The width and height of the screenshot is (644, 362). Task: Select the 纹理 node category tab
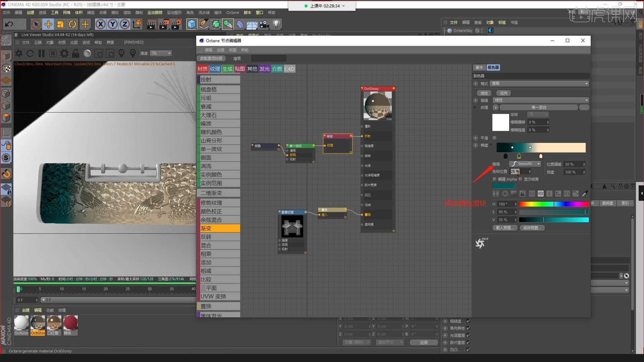(x=215, y=69)
